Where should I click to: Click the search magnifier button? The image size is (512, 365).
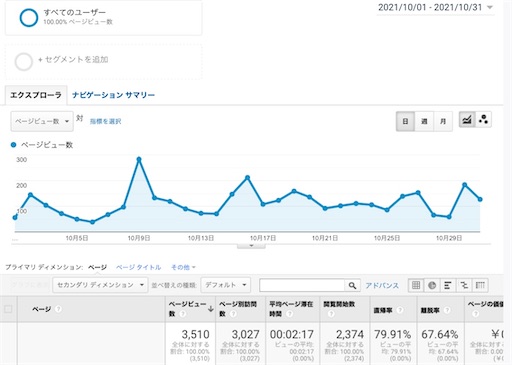click(x=352, y=286)
